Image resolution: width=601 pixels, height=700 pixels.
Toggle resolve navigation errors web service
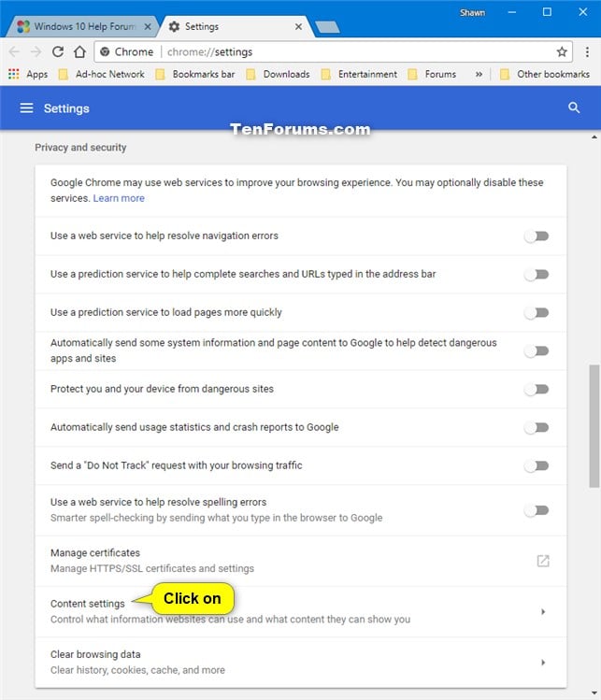click(537, 236)
